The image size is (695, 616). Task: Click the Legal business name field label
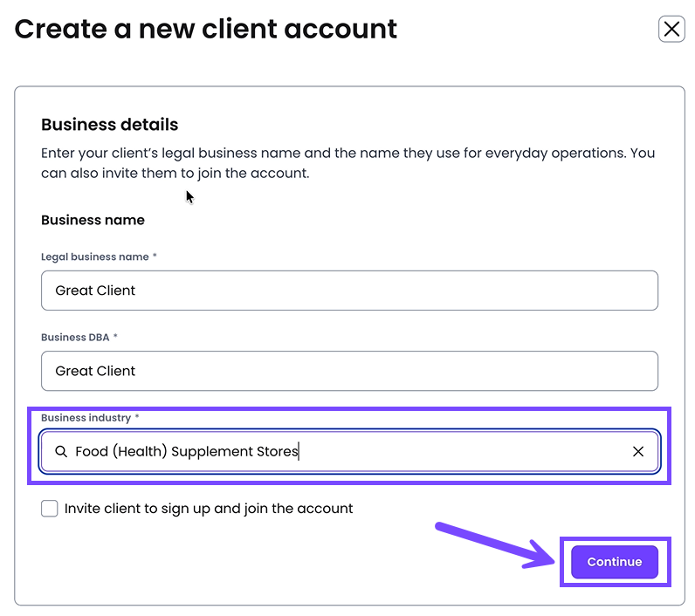pyautogui.click(x=95, y=257)
